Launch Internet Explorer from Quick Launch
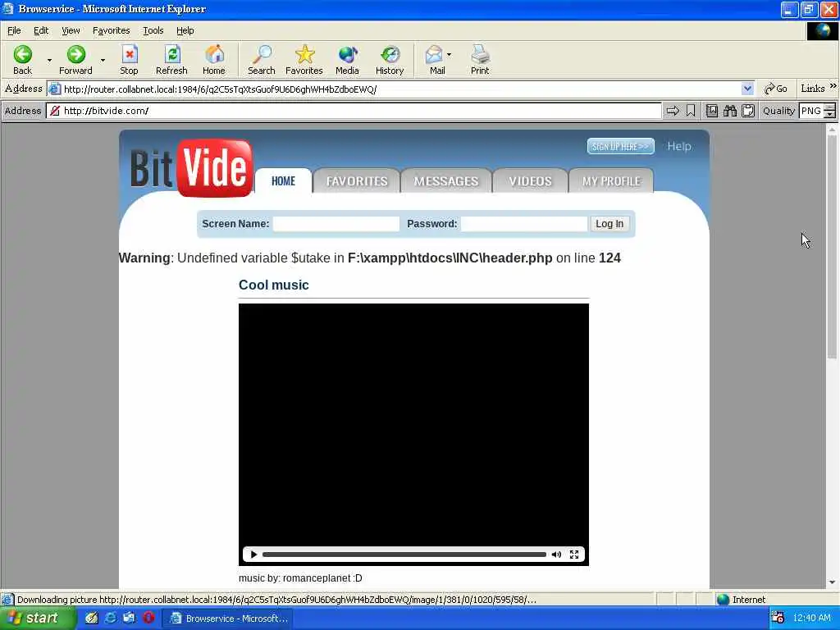 click(x=111, y=618)
